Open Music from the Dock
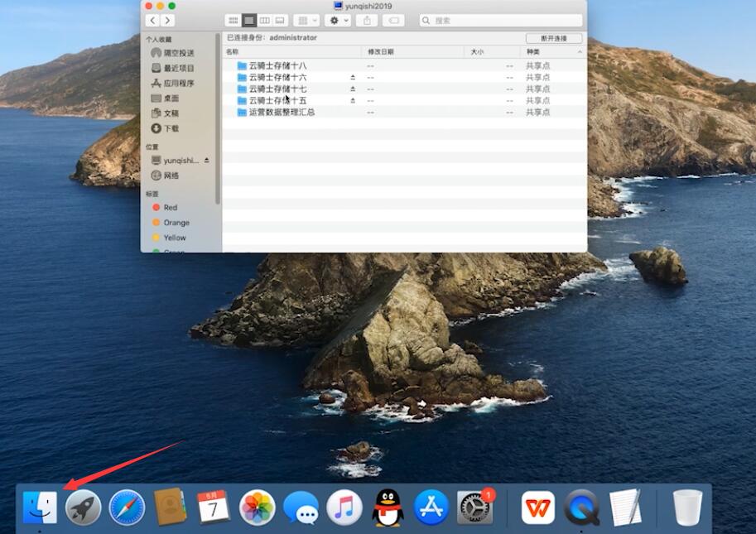The height and width of the screenshot is (534, 756). pos(344,508)
